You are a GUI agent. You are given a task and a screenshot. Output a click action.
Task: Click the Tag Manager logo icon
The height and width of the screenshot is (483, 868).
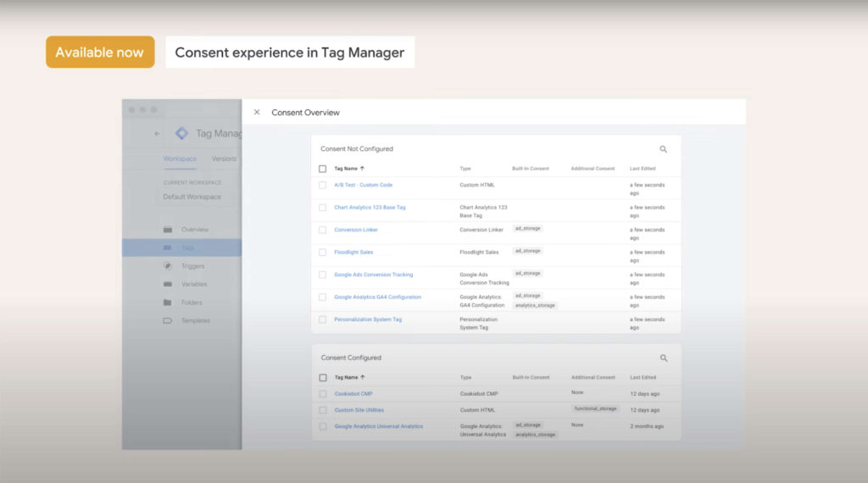point(181,133)
